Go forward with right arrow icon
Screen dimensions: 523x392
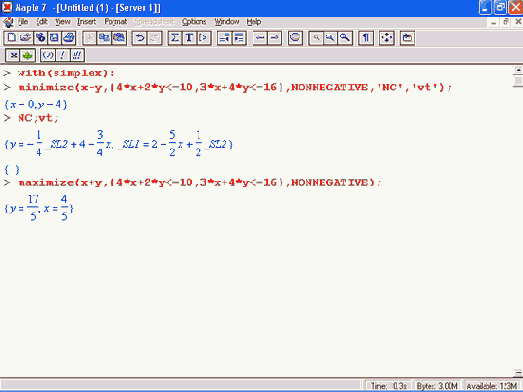(x=274, y=38)
